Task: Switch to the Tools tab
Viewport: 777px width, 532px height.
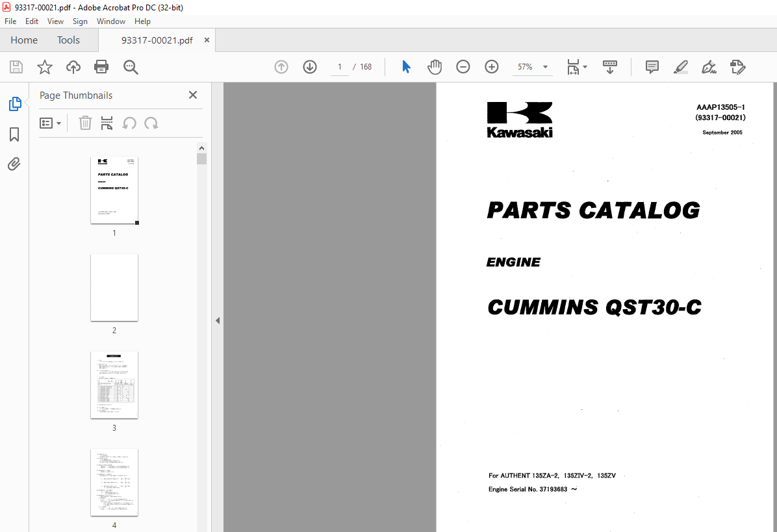Action: [68, 40]
